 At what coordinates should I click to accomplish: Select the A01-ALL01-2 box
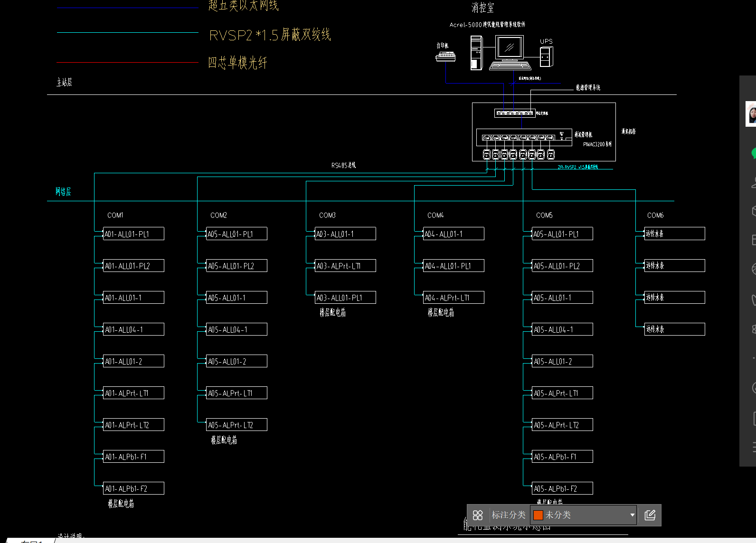click(133, 361)
